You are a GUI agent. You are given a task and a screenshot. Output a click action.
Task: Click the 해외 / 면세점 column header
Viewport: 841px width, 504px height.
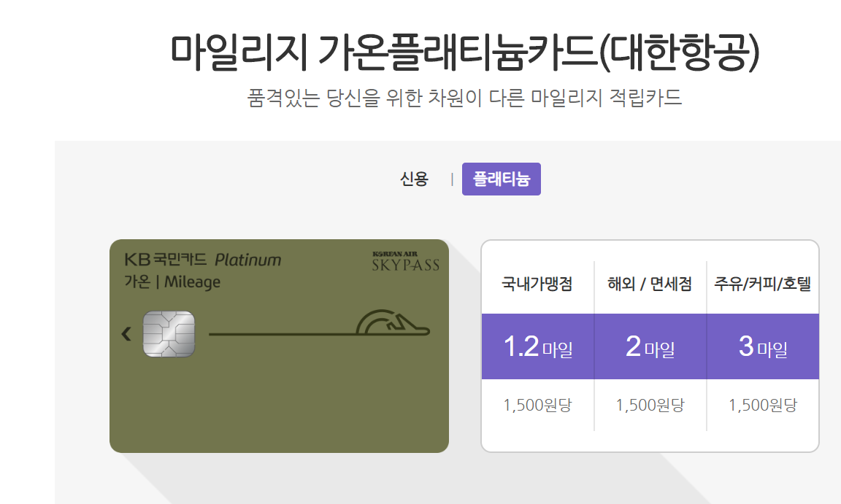pyautogui.click(x=650, y=283)
